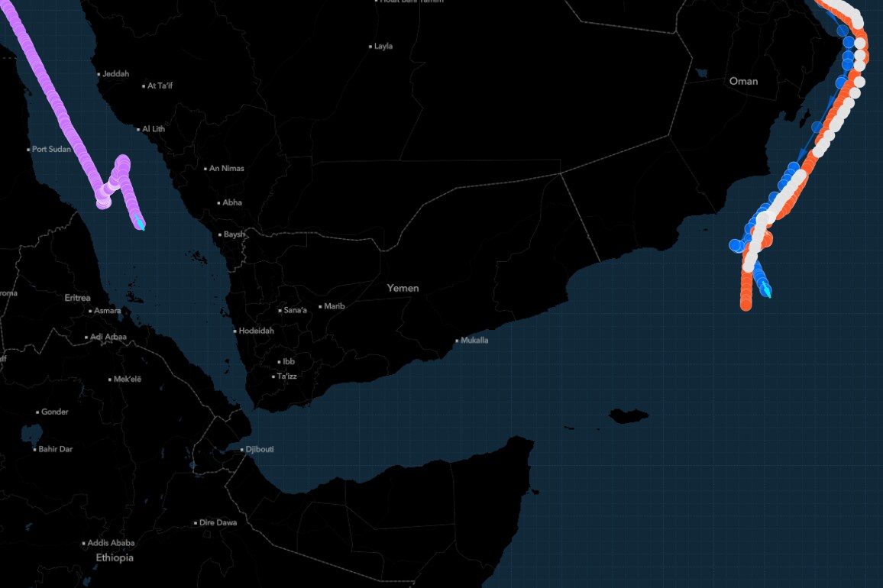Click the Hodeidah city marker
This screenshot has width=883, height=588.
(235, 331)
